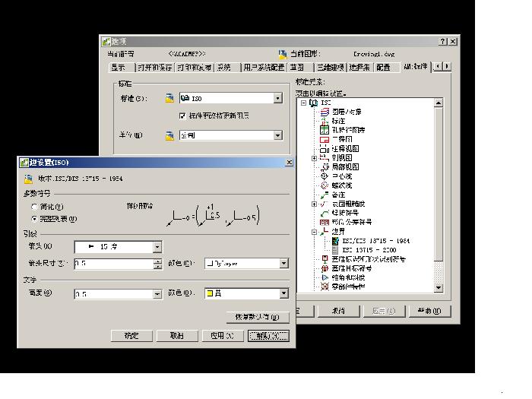The height and width of the screenshot is (399, 532).
Task: Click the tab strip right scroll arrow
Action: pyautogui.click(x=447, y=66)
